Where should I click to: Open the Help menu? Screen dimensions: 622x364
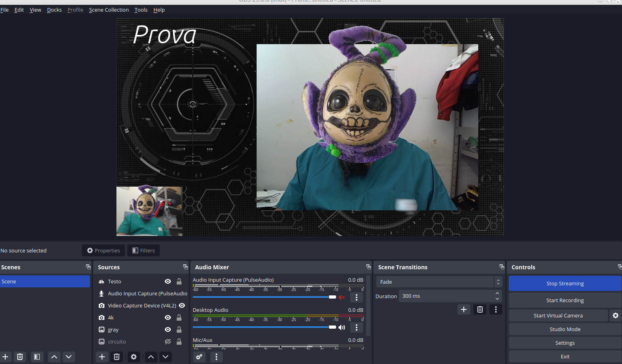coord(159,10)
